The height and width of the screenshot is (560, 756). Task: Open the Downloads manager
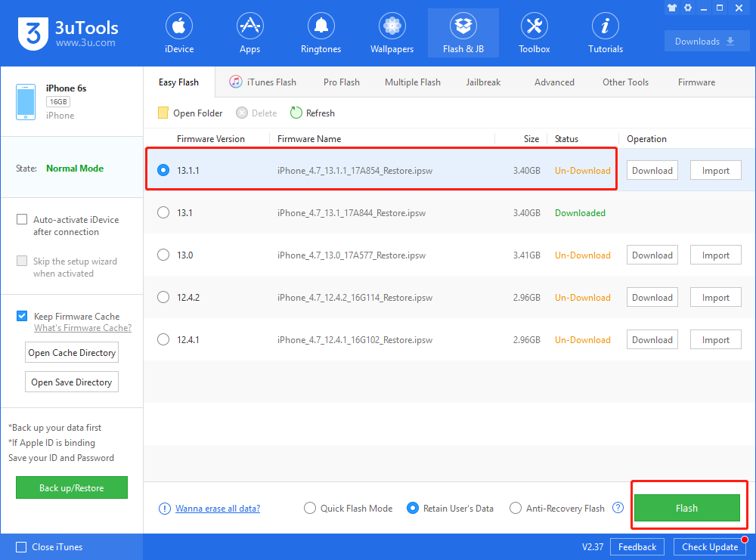[706, 42]
